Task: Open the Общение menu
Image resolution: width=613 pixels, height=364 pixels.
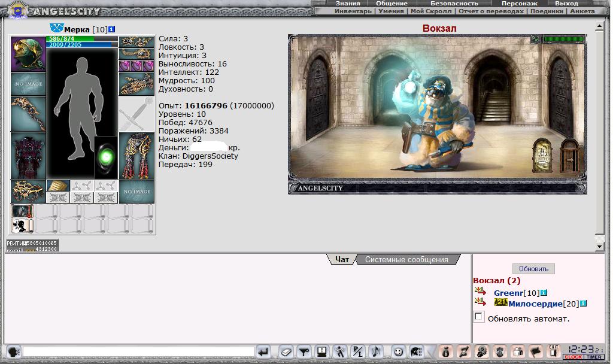Action: (x=392, y=4)
